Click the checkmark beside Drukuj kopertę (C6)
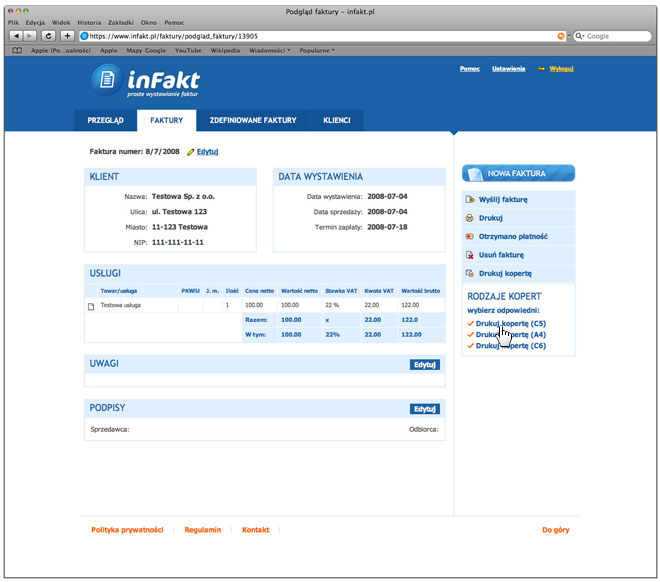Image resolution: width=660 pixels, height=582 pixels. pos(471,345)
